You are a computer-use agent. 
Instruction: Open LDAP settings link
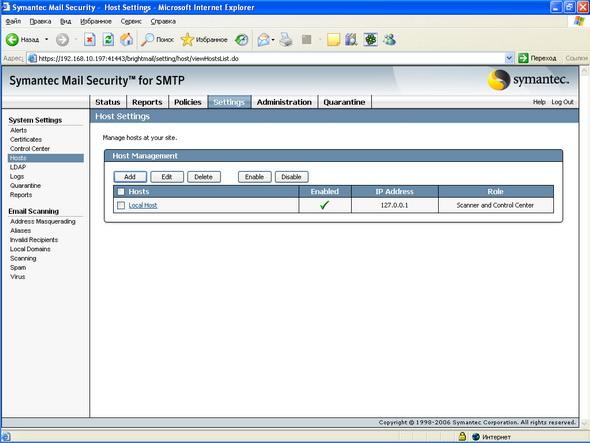[x=18, y=167]
